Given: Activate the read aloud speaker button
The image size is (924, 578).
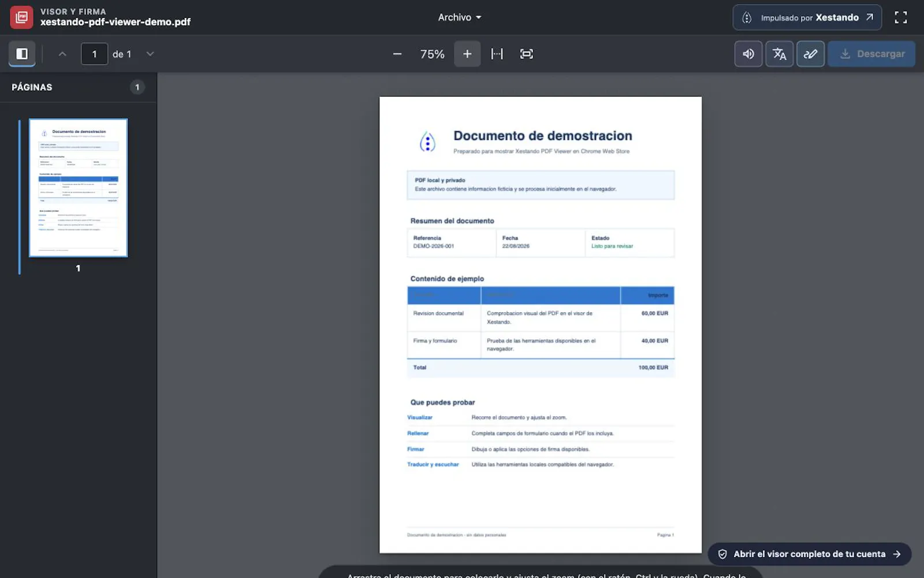Looking at the screenshot, I should [x=748, y=54].
